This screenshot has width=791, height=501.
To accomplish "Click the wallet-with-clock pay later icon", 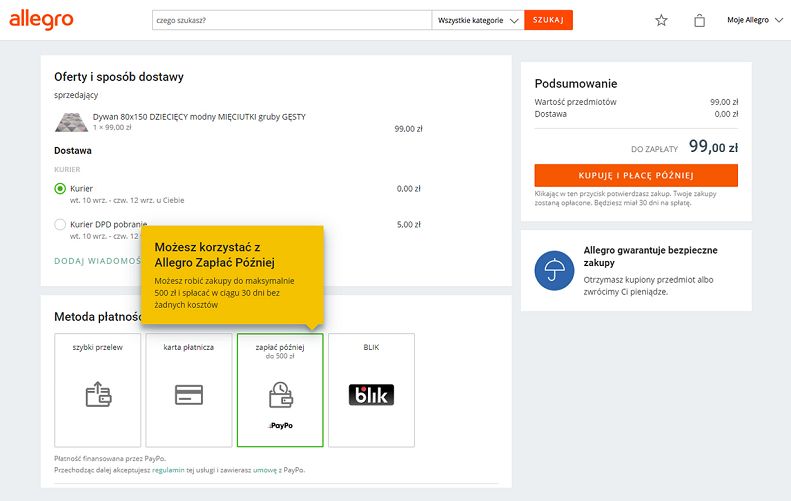I will pyautogui.click(x=280, y=395).
